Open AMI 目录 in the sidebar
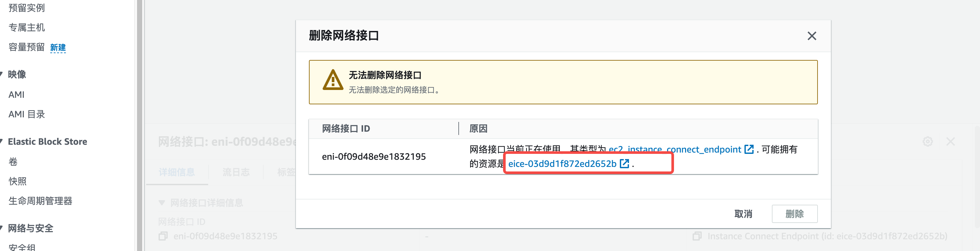The width and height of the screenshot is (980, 251). click(x=27, y=114)
